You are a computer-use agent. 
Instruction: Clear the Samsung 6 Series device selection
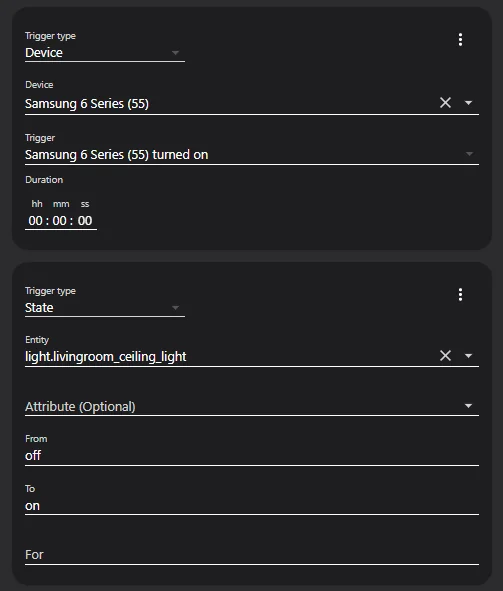[445, 103]
